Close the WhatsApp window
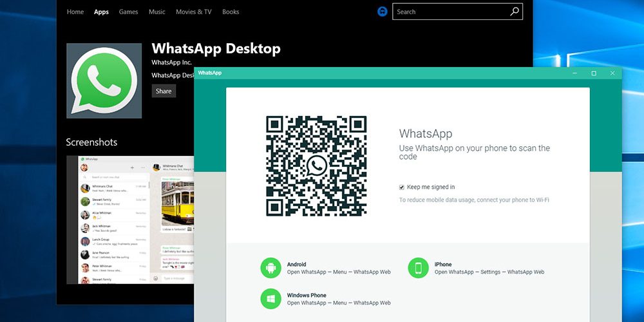The height and width of the screenshot is (322, 644). tap(612, 73)
